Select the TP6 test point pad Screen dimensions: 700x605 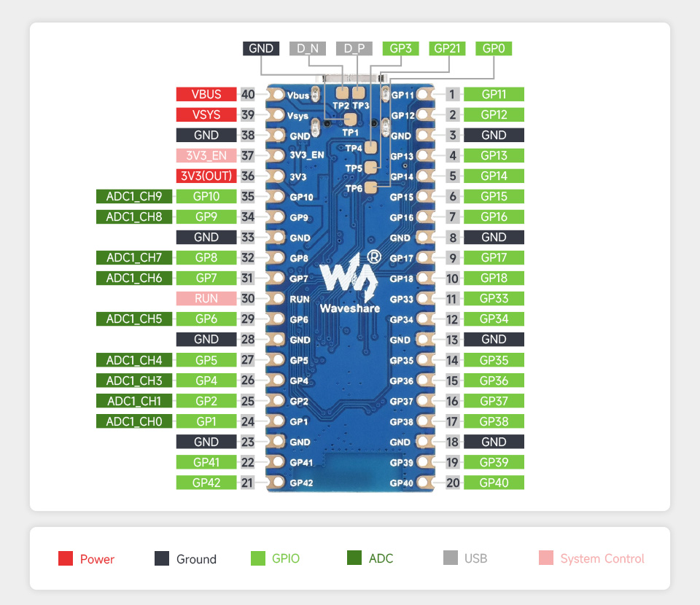[373, 188]
